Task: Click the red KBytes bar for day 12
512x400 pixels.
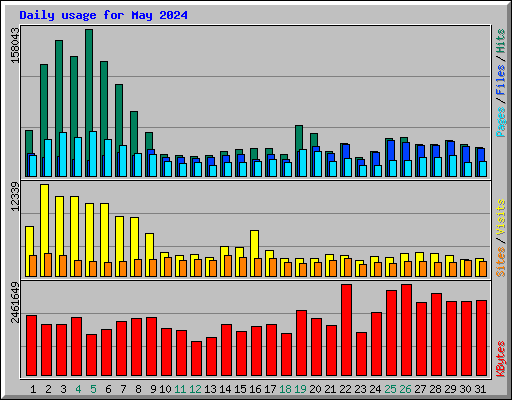Action: click(x=196, y=359)
